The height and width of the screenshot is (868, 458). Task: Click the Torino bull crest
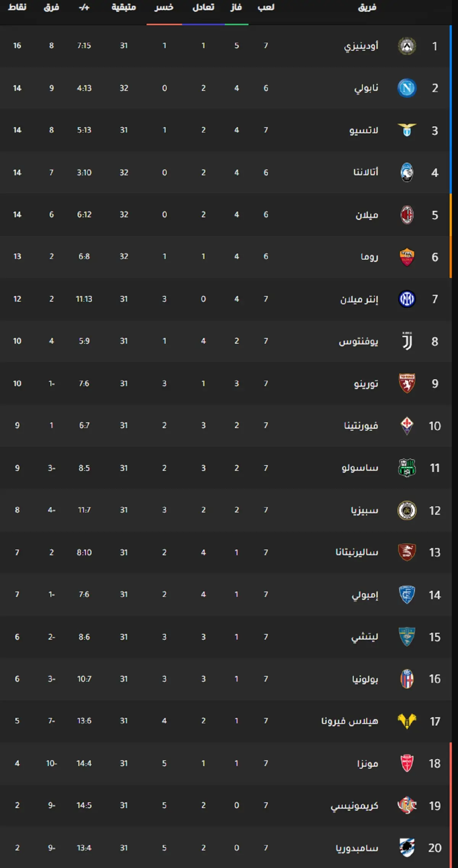(x=407, y=383)
